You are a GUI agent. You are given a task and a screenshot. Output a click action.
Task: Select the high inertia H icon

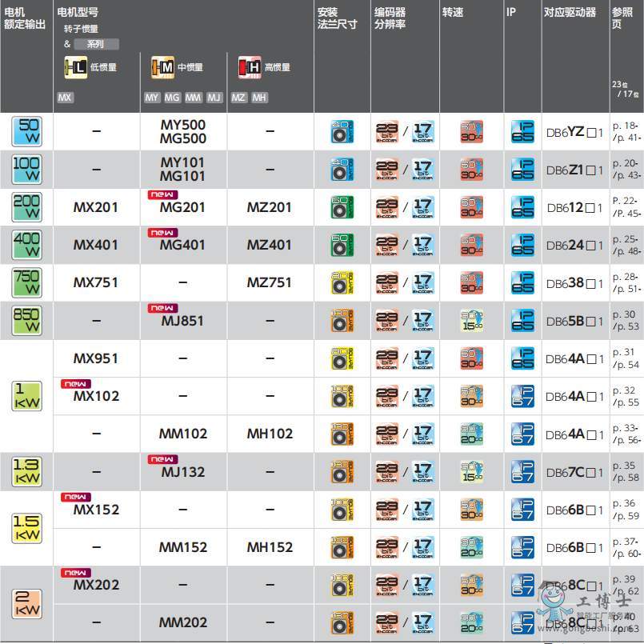point(250,68)
